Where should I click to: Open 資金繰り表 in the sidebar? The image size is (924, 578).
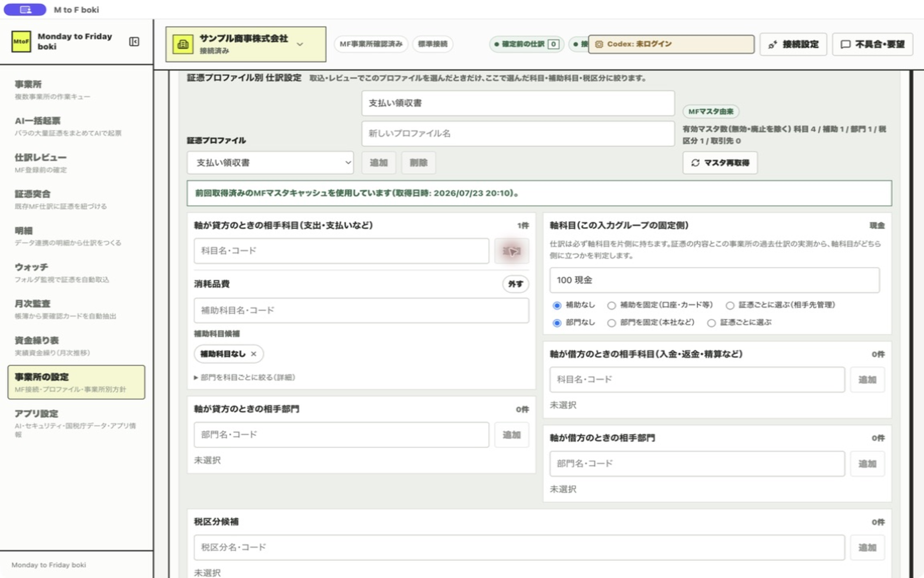coord(77,346)
